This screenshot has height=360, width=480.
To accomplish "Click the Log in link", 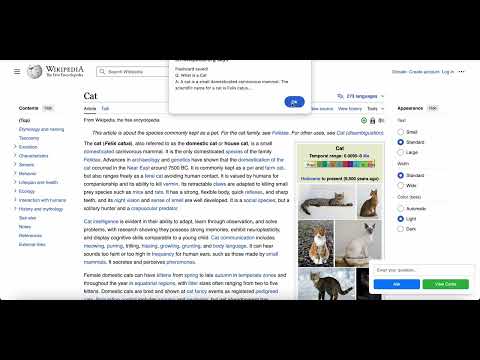I will (x=448, y=72).
